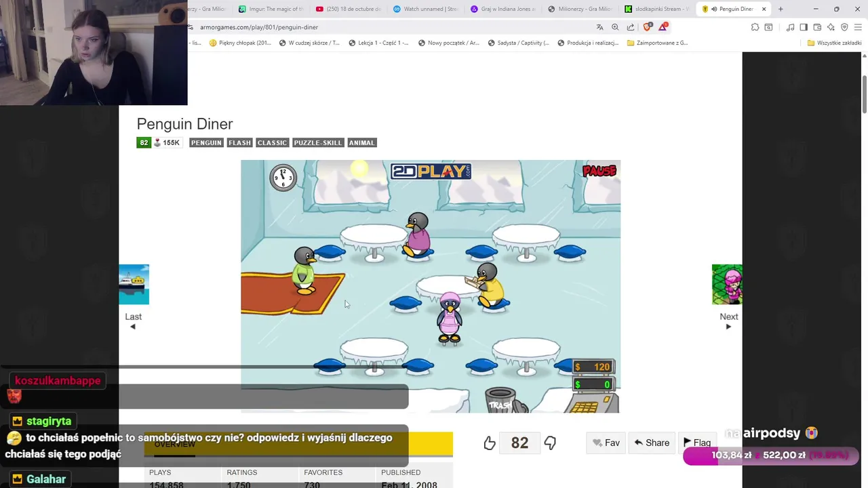Viewport: 868px width, 488px height.
Task: Click the media control music note icon
Action: [790, 27]
